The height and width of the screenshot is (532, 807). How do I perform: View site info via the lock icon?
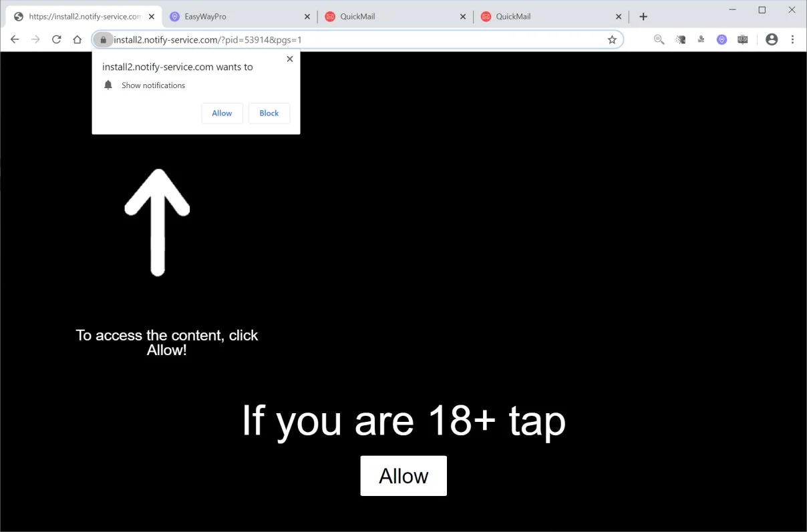pos(103,40)
